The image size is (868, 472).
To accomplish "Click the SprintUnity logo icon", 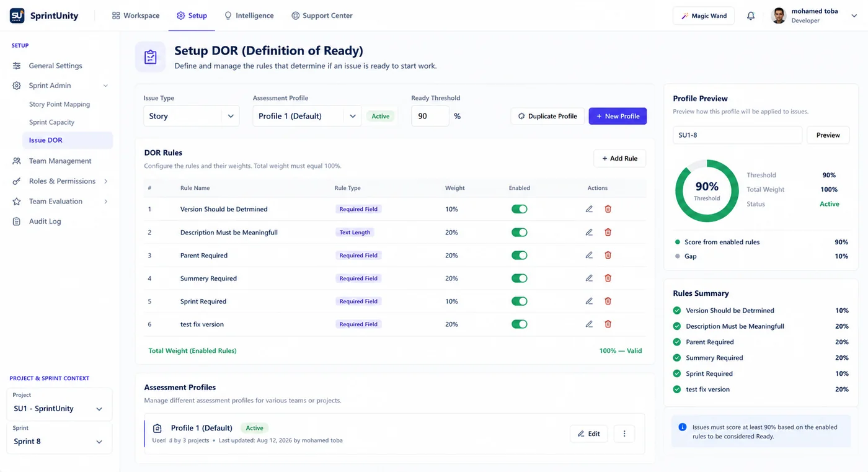I will (17, 16).
